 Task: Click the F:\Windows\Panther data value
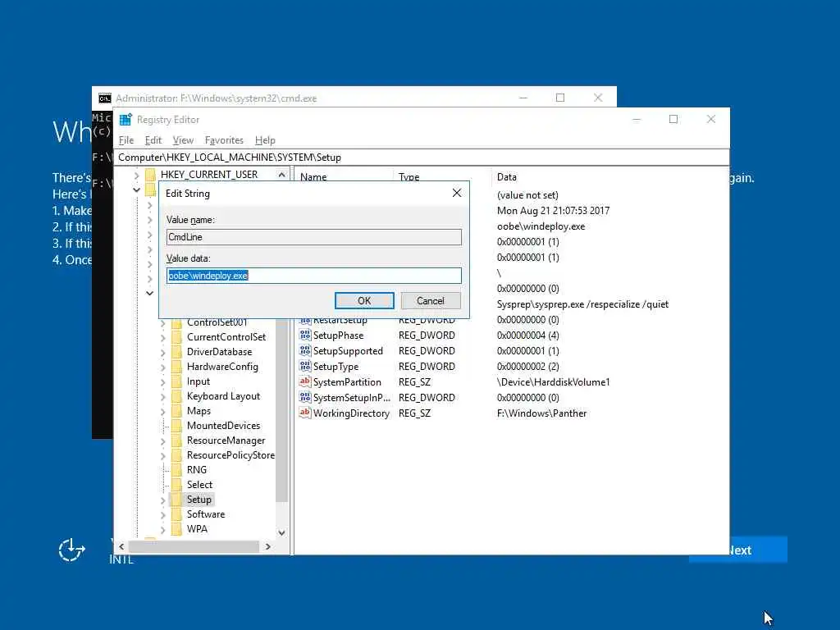[x=541, y=413]
